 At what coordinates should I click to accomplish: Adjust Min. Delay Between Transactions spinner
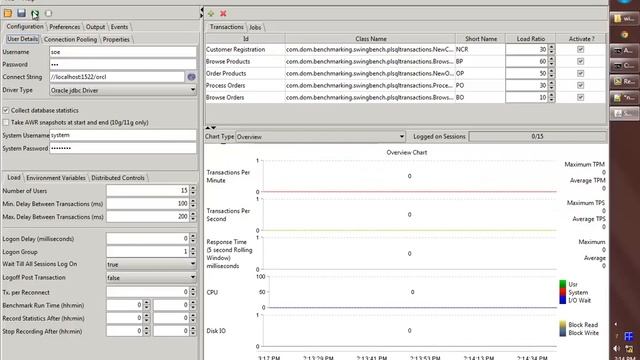[193, 203]
